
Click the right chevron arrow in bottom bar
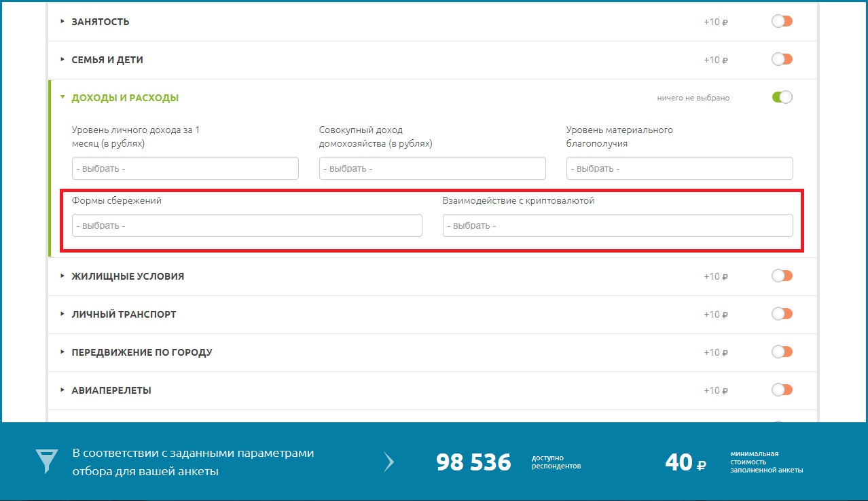click(x=388, y=462)
